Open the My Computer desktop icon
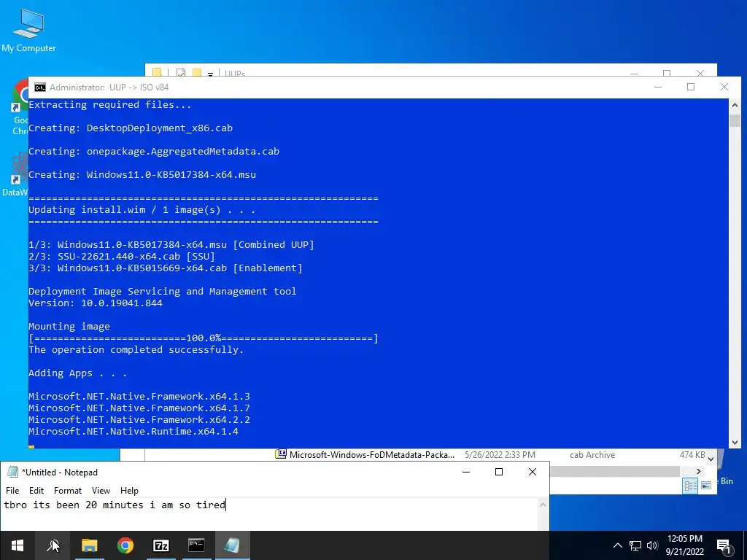The height and width of the screenshot is (560, 747). click(x=28, y=31)
